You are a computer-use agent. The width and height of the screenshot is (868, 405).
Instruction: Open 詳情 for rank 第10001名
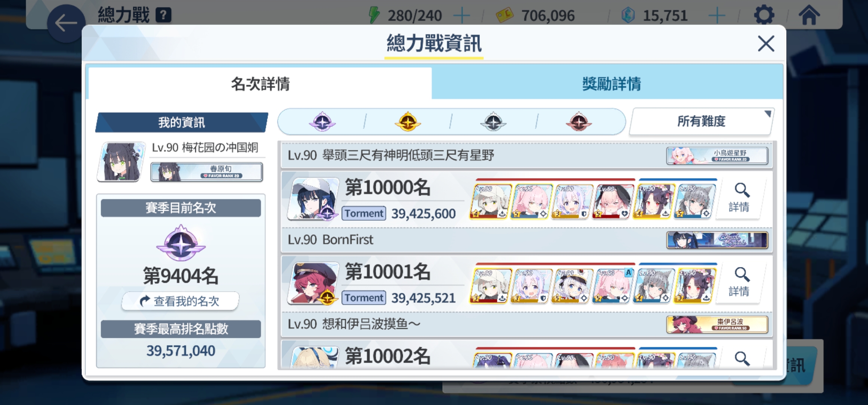pos(740,282)
